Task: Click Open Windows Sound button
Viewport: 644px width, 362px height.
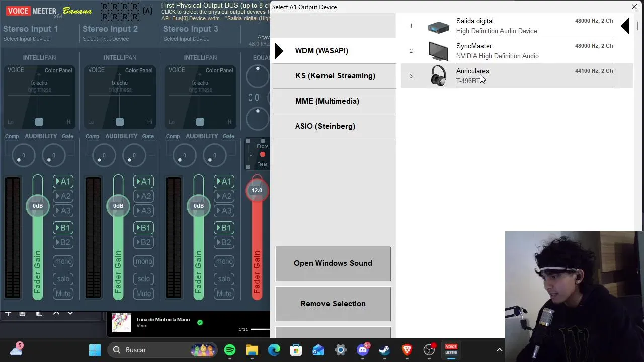Action: pos(333,263)
